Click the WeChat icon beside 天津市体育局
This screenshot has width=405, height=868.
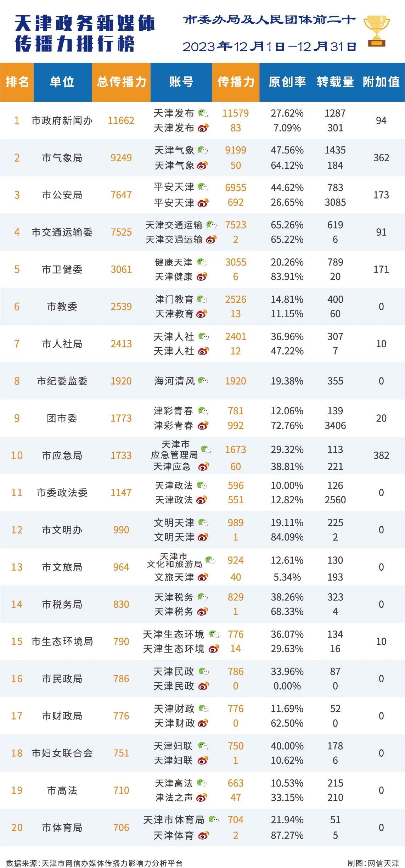click(214, 819)
